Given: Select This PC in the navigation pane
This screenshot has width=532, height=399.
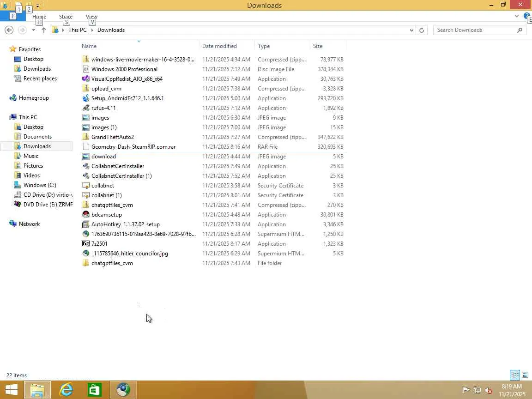Looking at the screenshot, I should 28,117.
